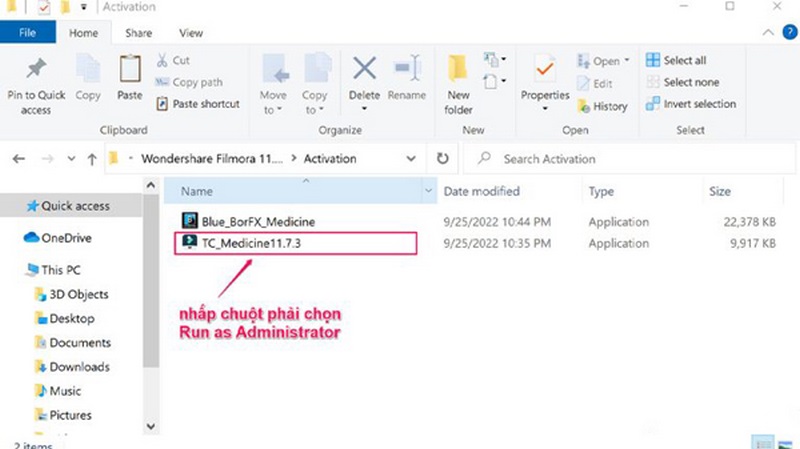Click the Rename icon
This screenshot has height=449, width=800.
[x=407, y=68]
